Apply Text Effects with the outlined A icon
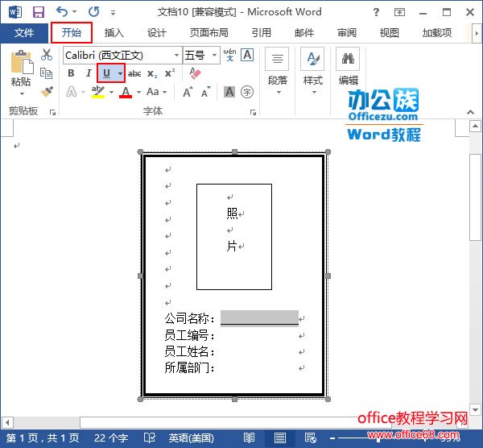 click(x=72, y=92)
